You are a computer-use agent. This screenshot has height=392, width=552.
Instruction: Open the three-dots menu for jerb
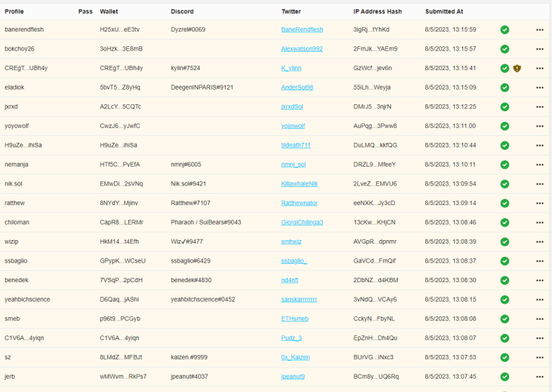tap(539, 377)
